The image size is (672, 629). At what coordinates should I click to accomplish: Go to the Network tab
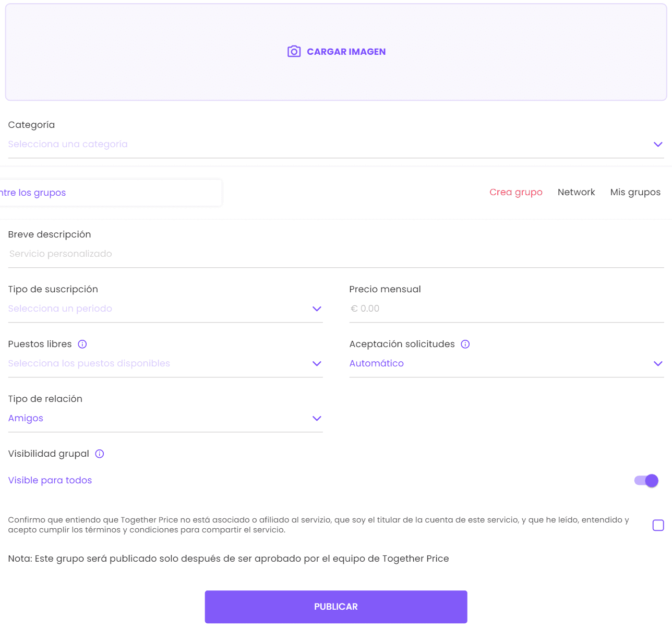(576, 192)
